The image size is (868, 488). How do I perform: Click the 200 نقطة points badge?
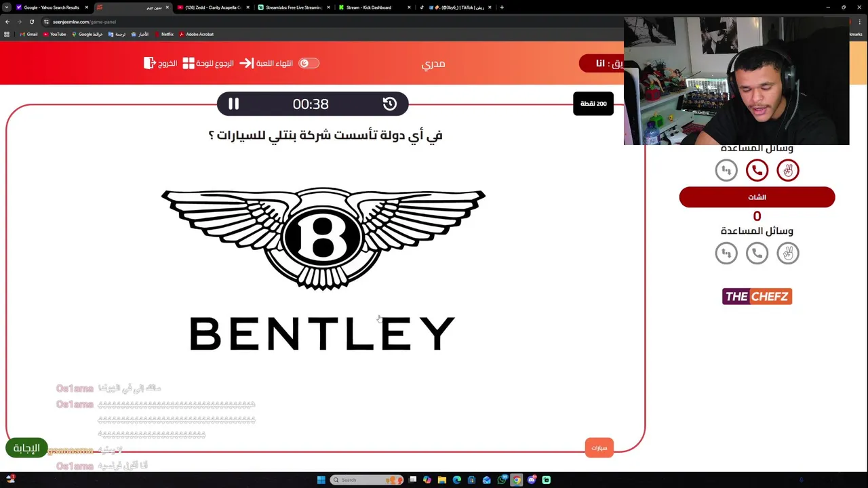point(593,104)
